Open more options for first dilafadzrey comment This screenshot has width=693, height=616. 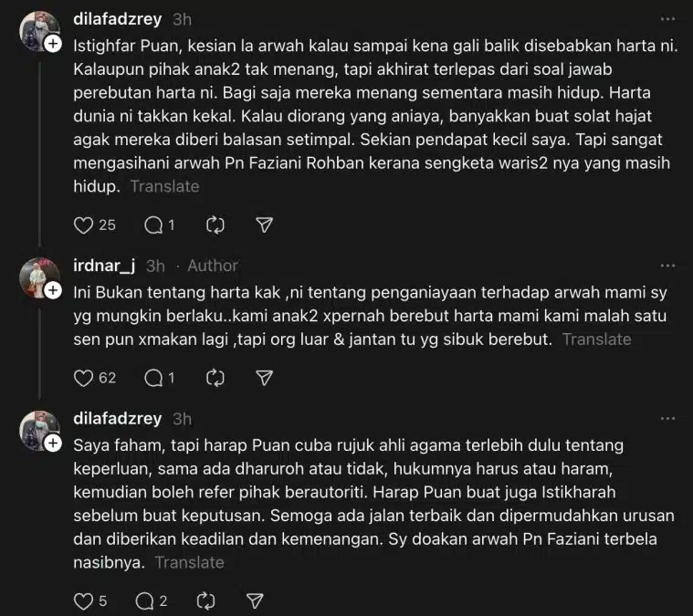click(667, 19)
